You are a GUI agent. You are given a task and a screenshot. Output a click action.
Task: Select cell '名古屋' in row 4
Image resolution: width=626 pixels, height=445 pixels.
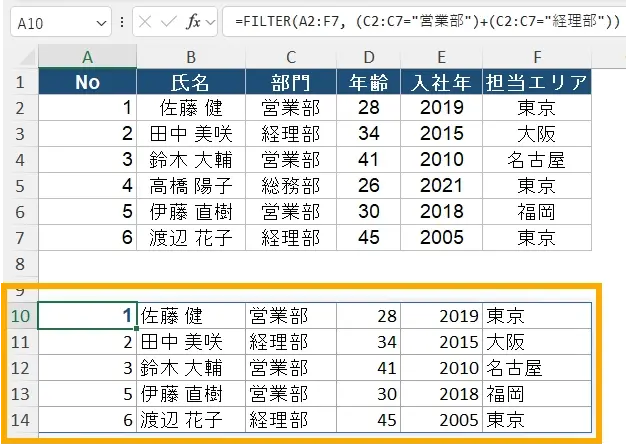(537, 160)
